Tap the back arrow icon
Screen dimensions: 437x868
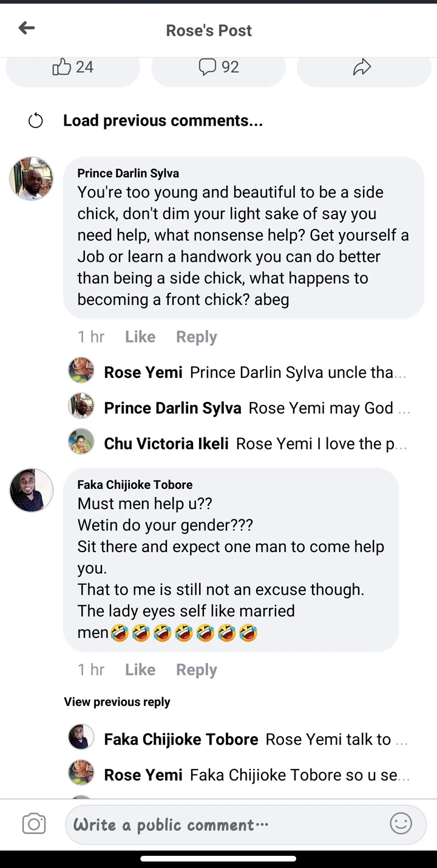coord(27,28)
